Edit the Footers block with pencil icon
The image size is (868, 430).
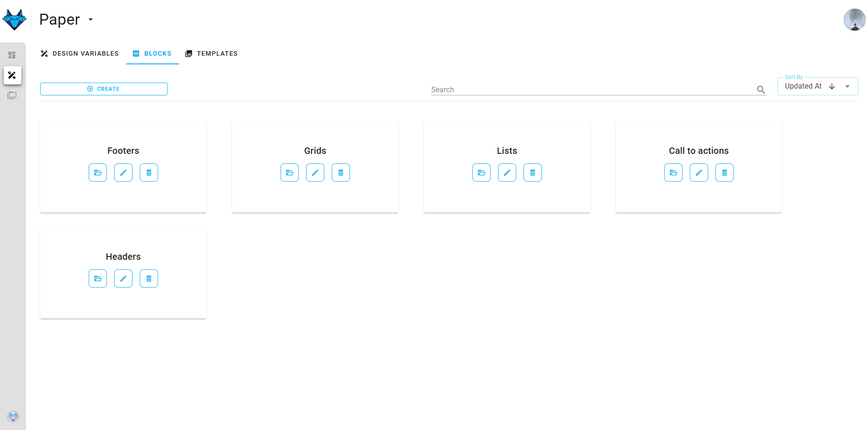(123, 173)
